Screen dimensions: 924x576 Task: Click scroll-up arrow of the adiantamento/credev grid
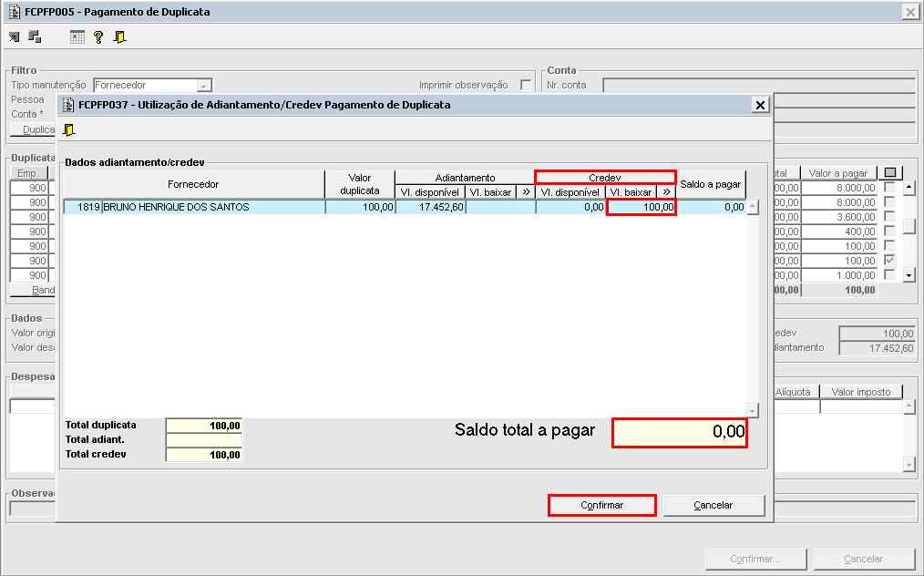click(x=753, y=208)
